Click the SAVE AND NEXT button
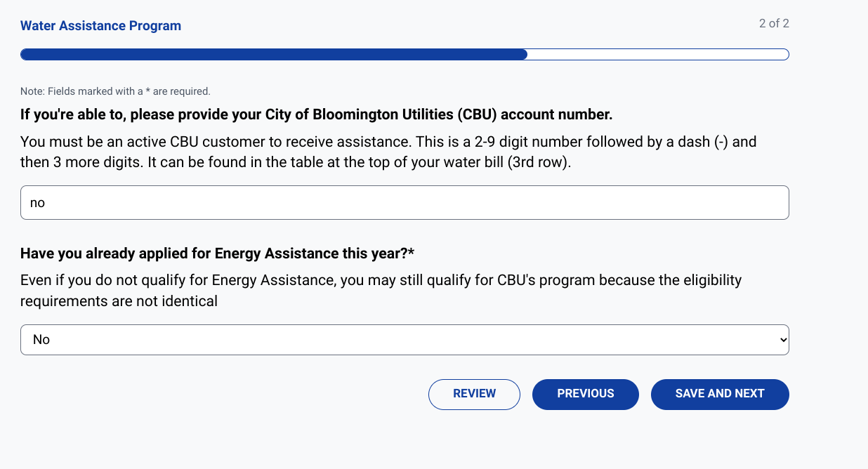Screen dimensions: 868x469 (719, 394)
